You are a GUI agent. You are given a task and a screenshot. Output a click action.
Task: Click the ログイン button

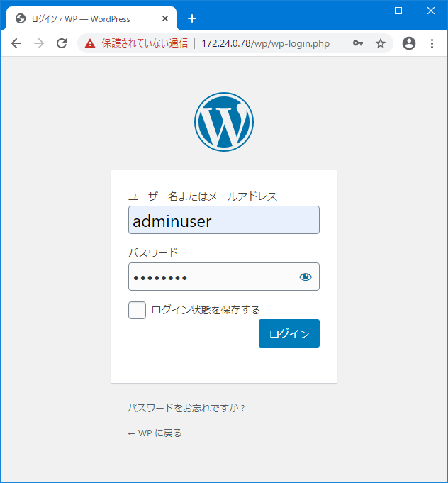(289, 333)
